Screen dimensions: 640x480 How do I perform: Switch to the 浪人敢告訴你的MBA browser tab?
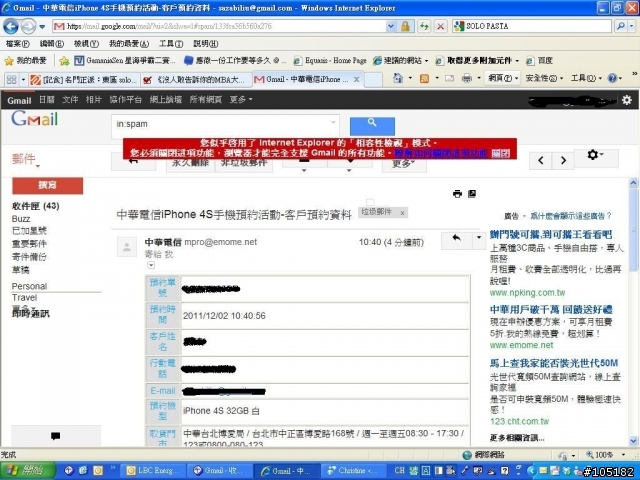click(196, 80)
